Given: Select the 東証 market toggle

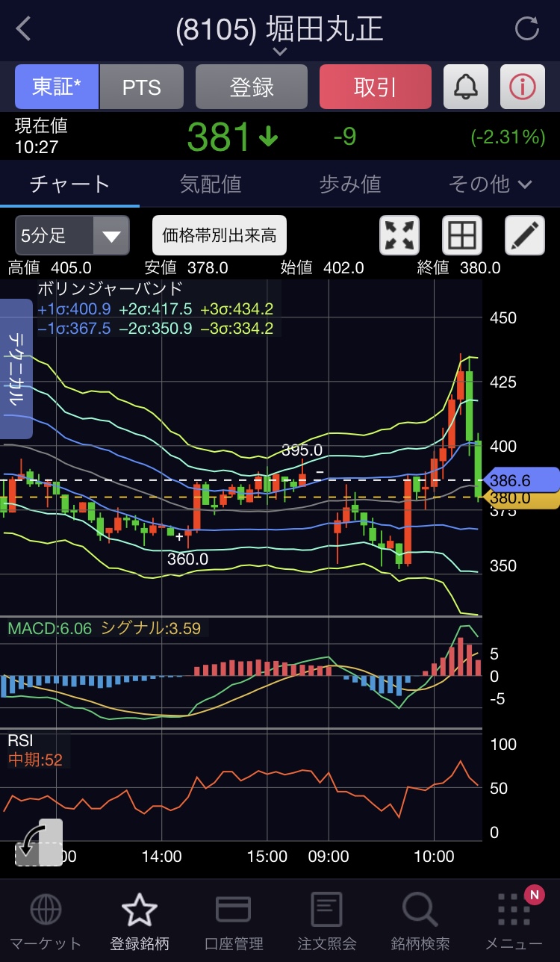Looking at the screenshot, I should (x=57, y=87).
